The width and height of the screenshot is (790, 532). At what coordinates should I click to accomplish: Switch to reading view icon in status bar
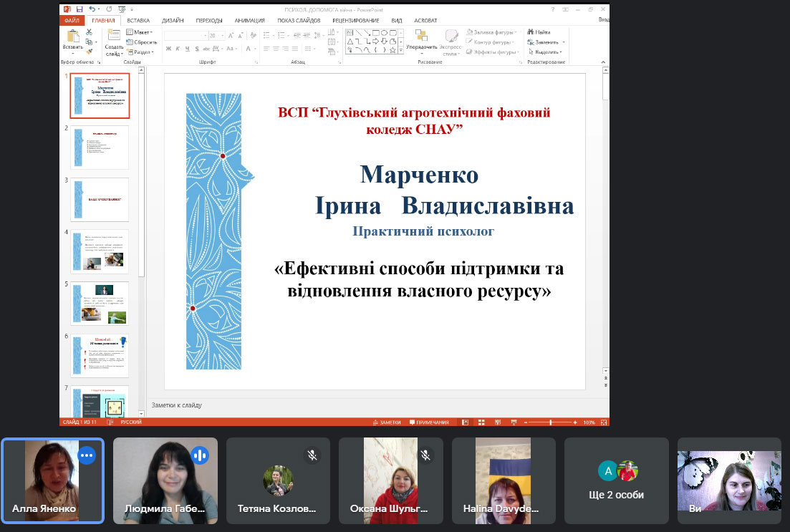[498, 422]
